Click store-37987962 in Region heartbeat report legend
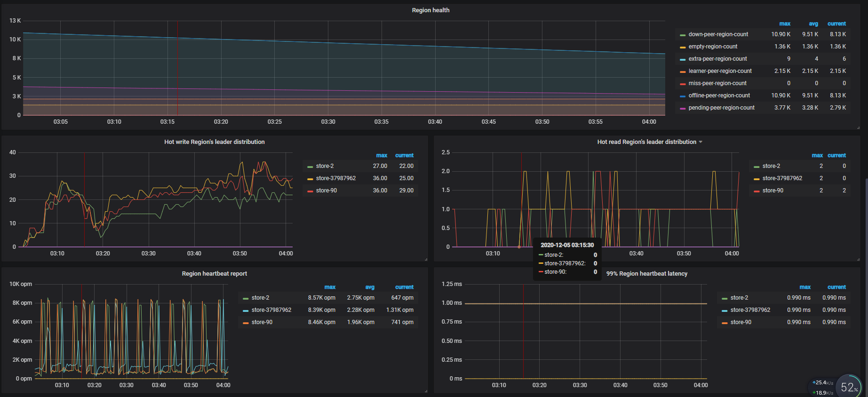Screen dimensions: 868x397 coord(271,310)
